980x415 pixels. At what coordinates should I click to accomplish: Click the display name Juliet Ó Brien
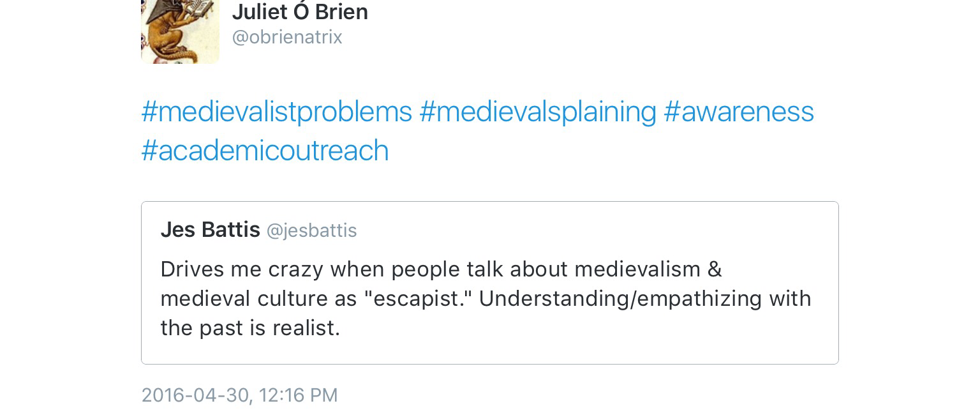click(300, 11)
